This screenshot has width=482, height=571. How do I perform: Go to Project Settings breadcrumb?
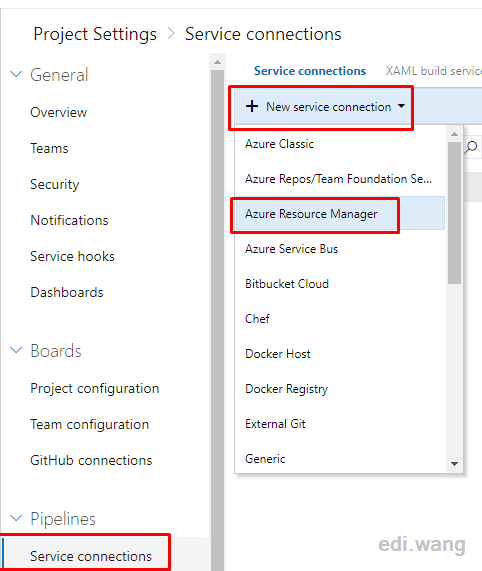pos(95,34)
